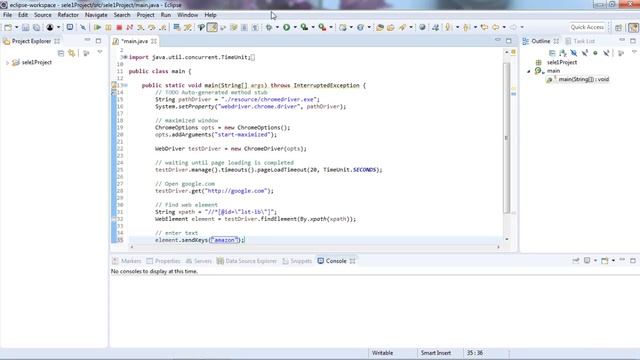Click the editor scroll down arrow
The width and height of the screenshot is (640, 360).
[x=507, y=239]
